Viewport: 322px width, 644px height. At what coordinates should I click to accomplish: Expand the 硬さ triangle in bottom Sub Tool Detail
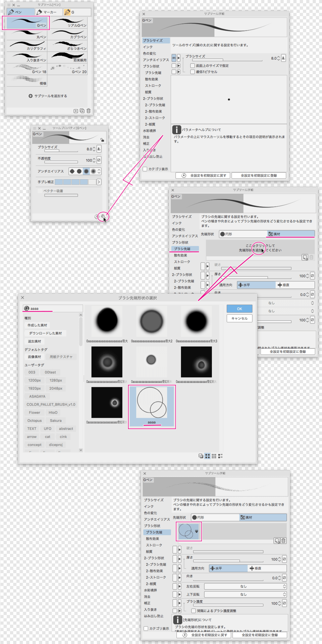[180, 549]
